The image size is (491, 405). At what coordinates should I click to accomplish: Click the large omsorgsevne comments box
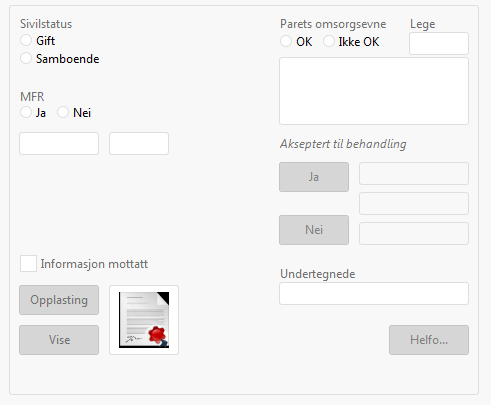[x=374, y=91]
